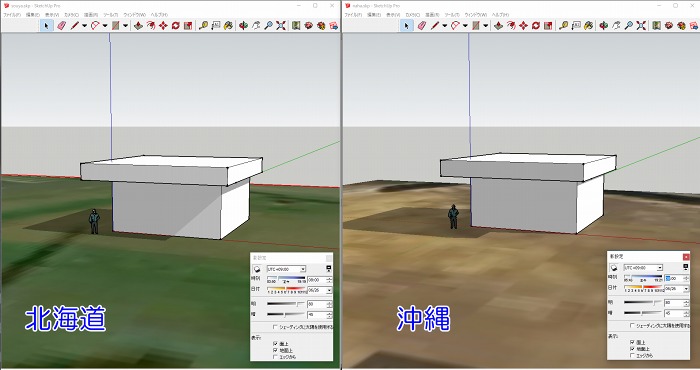
Task: Enable 'from edges' checkbox in Hokkaido shadow panel
Action: click(x=275, y=357)
